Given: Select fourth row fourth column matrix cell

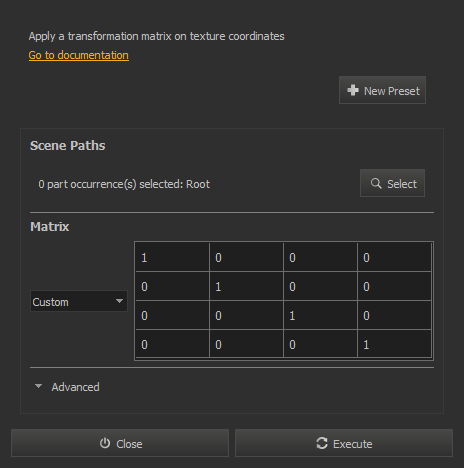Looking at the screenshot, I should click(394, 344).
